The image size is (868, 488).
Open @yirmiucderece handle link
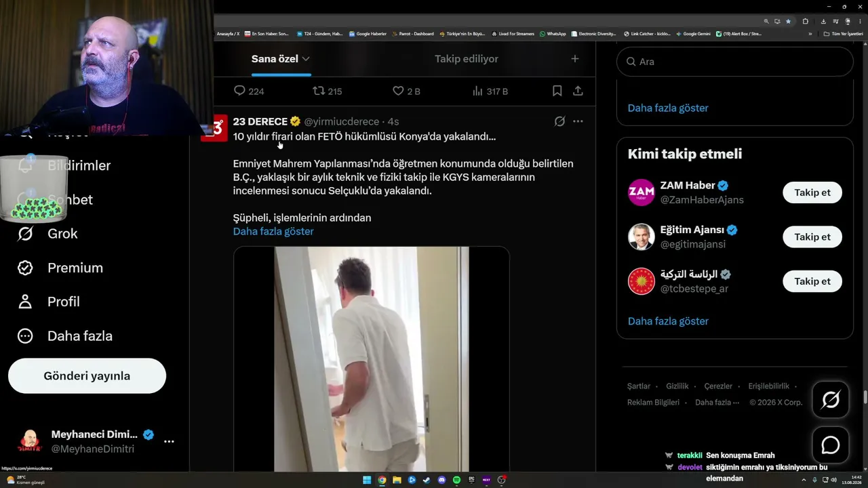pos(342,121)
